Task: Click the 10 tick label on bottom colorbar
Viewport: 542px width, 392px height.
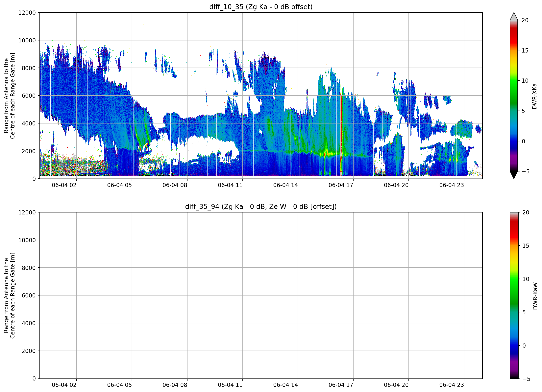Action: click(x=526, y=279)
